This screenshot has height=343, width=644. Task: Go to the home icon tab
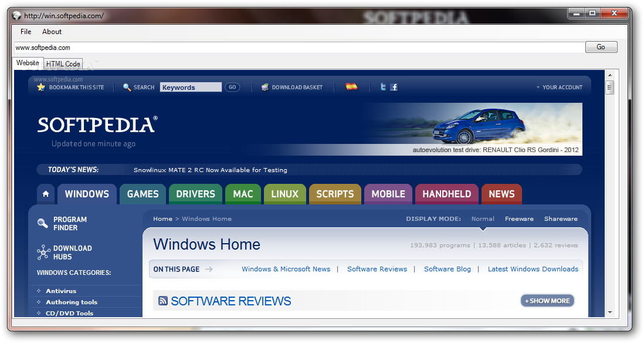(46, 194)
